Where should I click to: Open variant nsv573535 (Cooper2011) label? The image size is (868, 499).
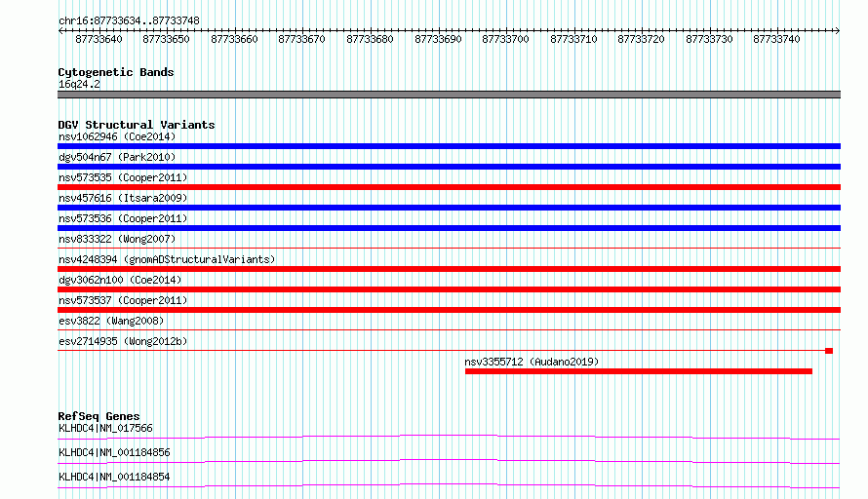[x=123, y=177]
